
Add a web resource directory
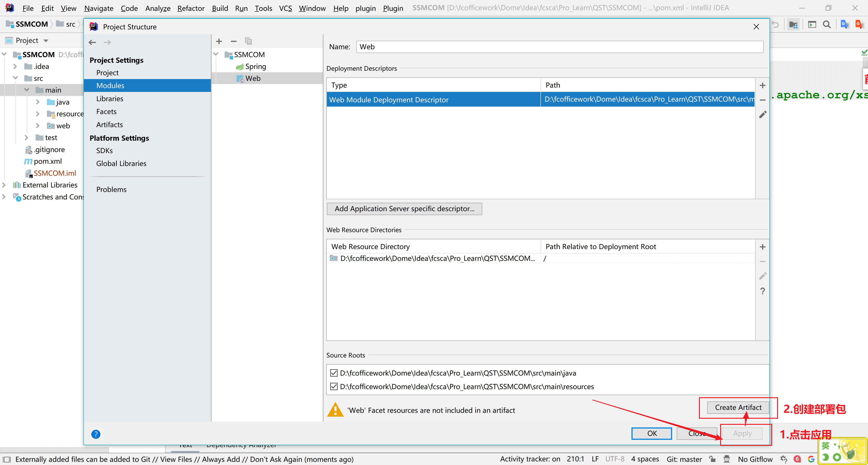coord(762,247)
